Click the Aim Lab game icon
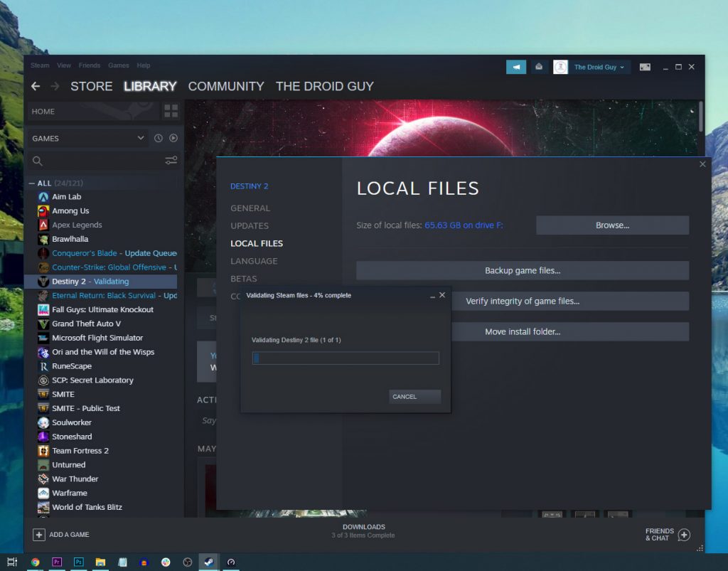The height and width of the screenshot is (571, 728). point(43,197)
